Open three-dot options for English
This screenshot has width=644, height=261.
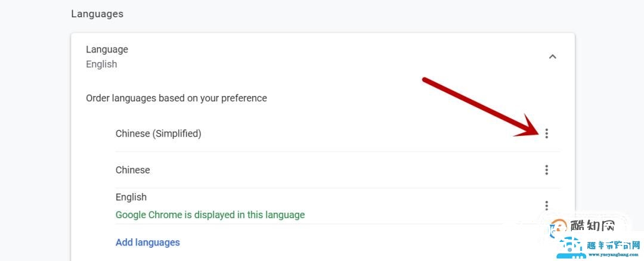click(546, 206)
